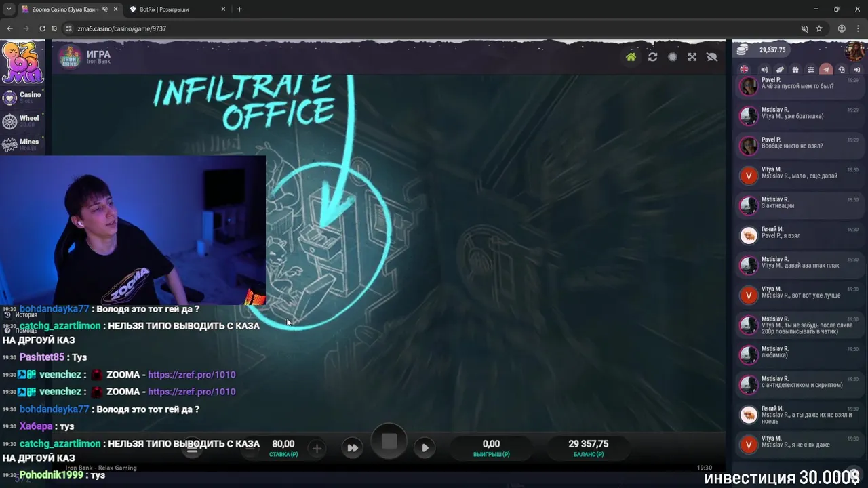Click the crossed-out eye hide icon
The width and height of the screenshot is (868, 488).
[711, 57]
